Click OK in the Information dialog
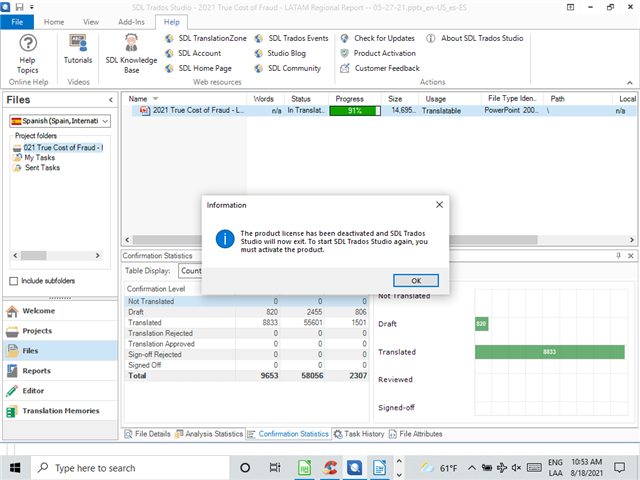 [416, 281]
